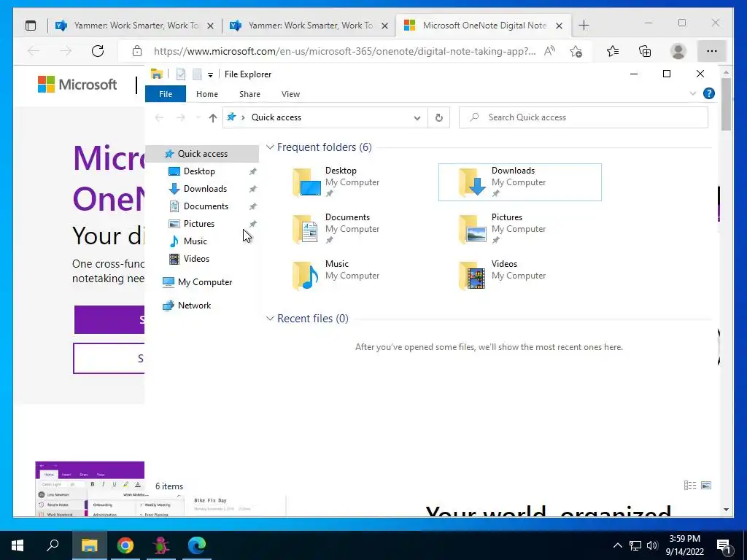Close the OneNote browser tab
Screen dimensions: 747x560
(560, 26)
